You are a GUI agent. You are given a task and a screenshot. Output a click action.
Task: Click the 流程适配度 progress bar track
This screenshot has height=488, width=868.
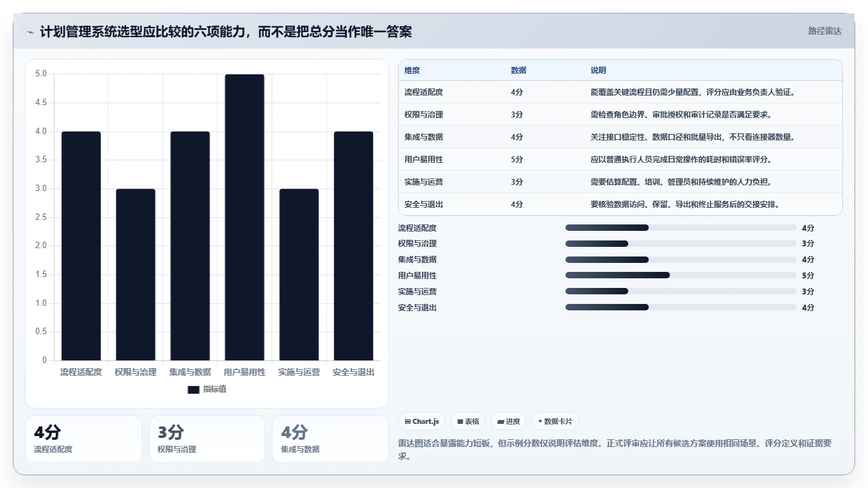(681, 228)
